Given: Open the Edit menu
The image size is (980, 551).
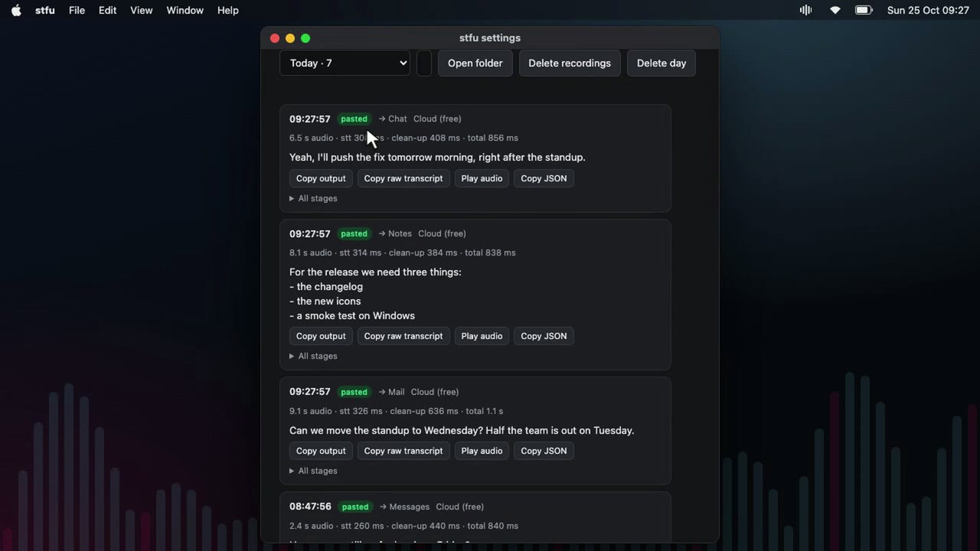Looking at the screenshot, I should [x=108, y=10].
